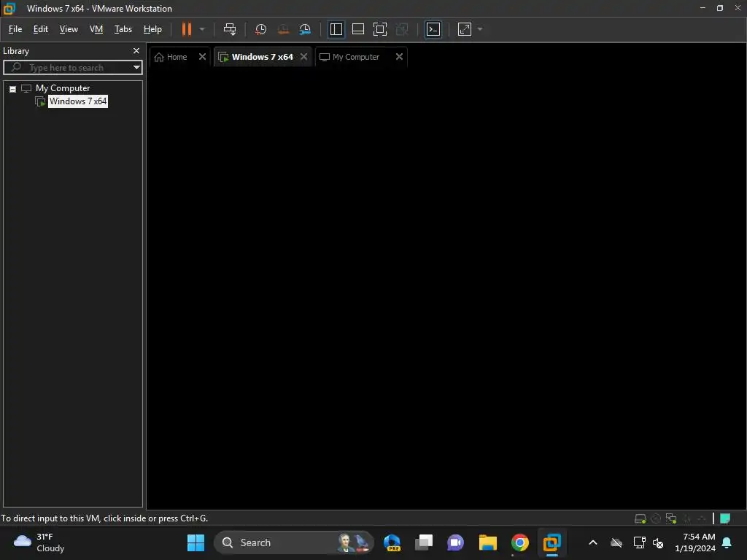Toggle the thumbnail bar view
The width and height of the screenshot is (747, 560).
tap(357, 29)
